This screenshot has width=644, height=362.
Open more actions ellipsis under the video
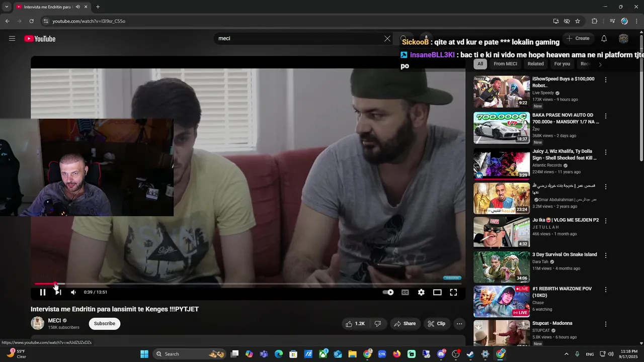[459, 324]
